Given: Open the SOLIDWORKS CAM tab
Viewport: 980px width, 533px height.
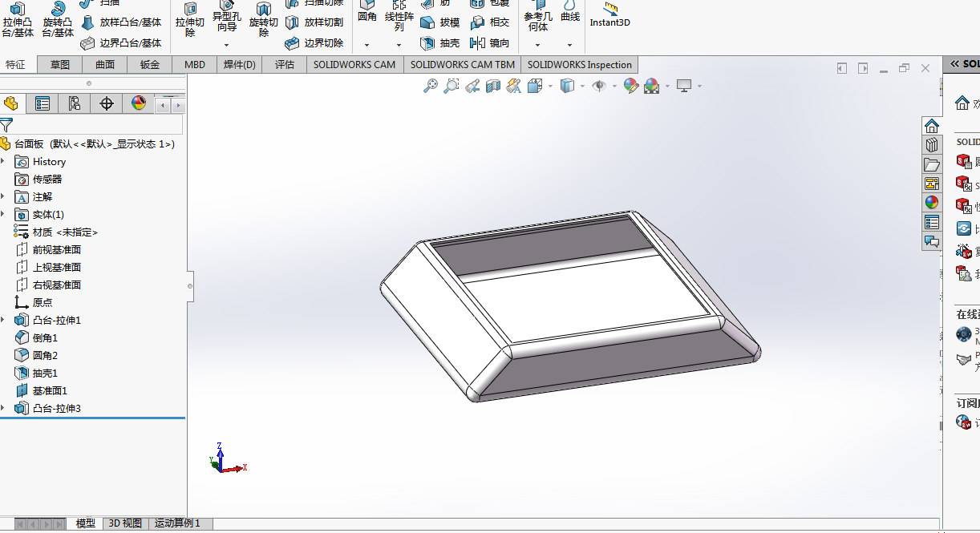Looking at the screenshot, I should click(354, 65).
